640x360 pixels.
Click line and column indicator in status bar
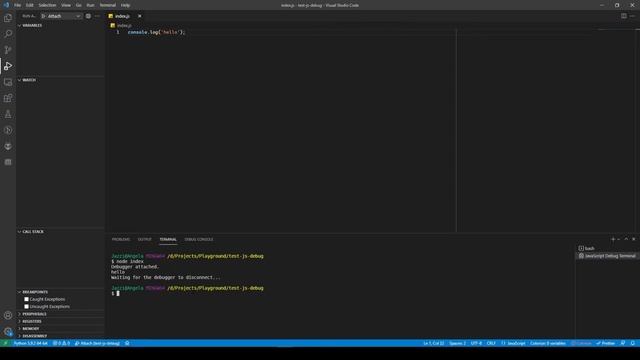tap(433, 343)
